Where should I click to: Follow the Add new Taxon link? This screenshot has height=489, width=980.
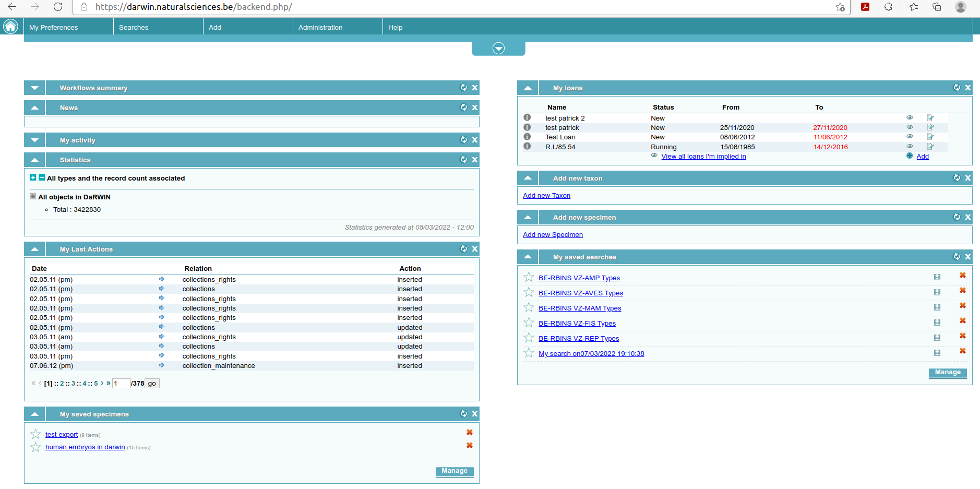[x=546, y=195]
